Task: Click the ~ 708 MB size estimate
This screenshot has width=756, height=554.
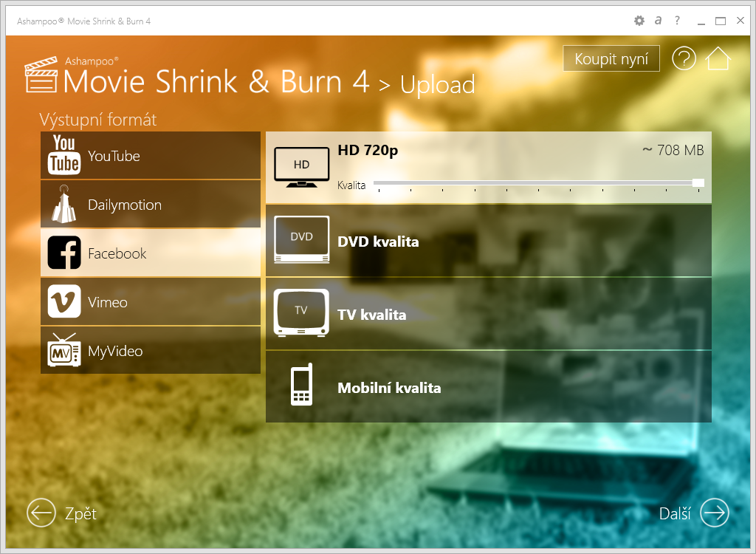Action: [673, 150]
